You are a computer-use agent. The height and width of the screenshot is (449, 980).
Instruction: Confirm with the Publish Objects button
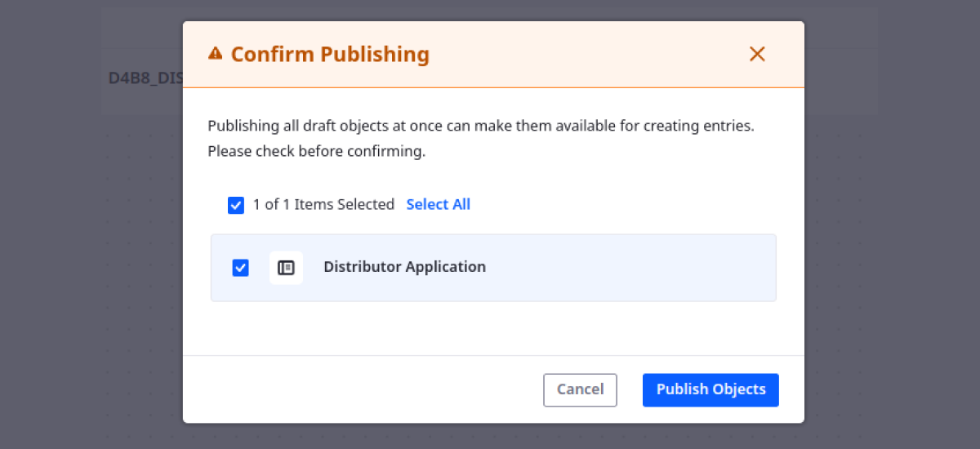[710, 389]
